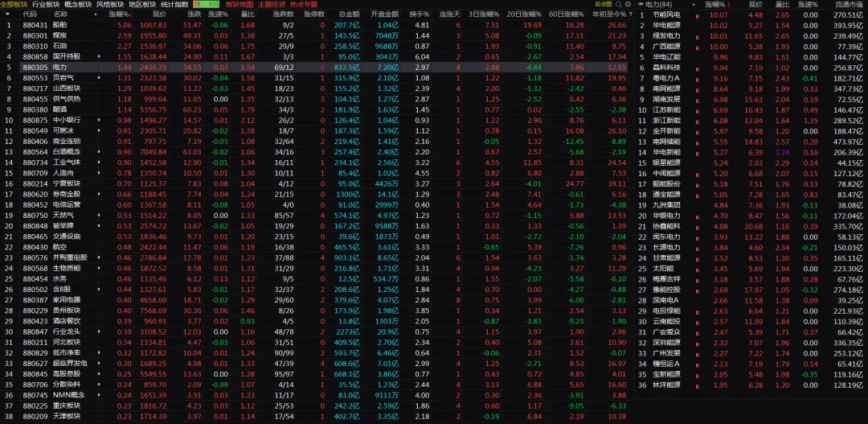Select the highlighted 电力 sector row

click(x=314, y=67)
